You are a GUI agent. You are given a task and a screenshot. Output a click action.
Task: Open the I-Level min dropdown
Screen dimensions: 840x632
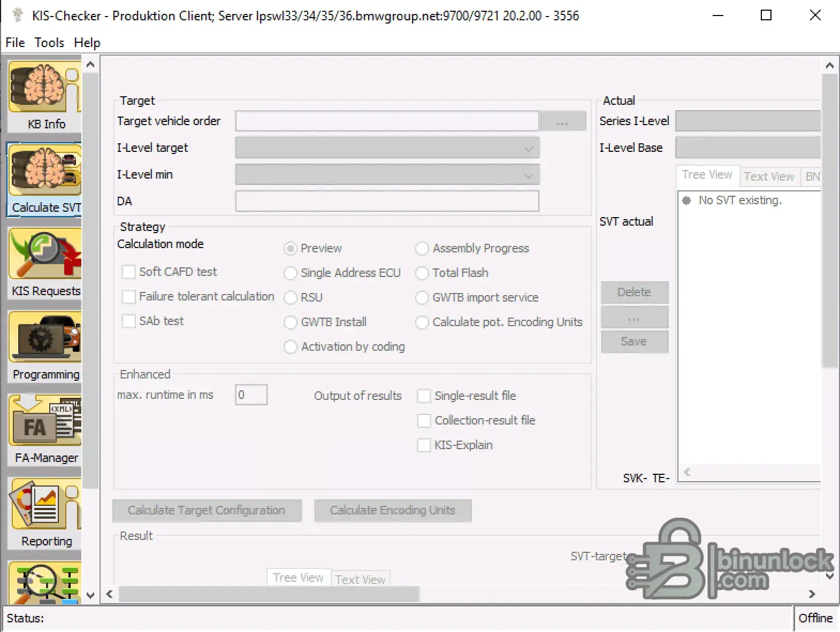528,175
